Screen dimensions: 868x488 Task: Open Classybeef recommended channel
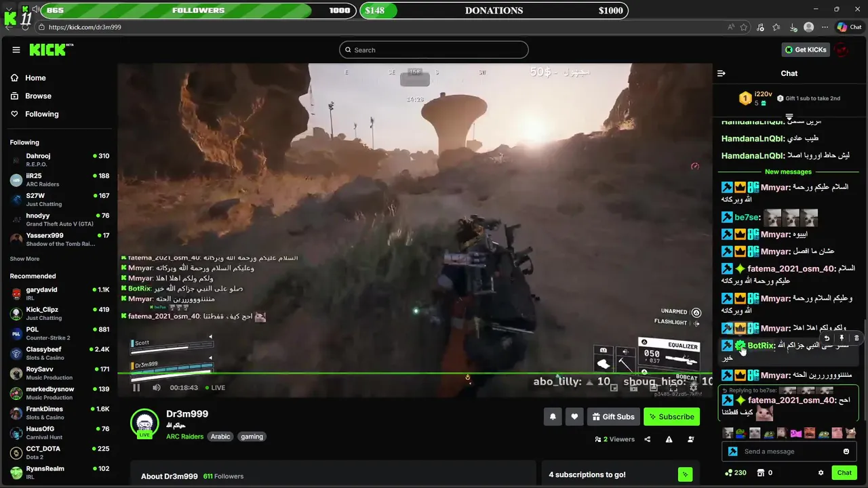click(x=59, y=353)
